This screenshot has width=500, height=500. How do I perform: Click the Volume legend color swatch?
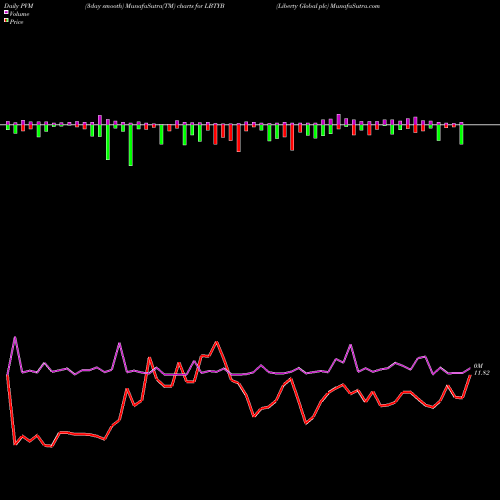(x=6, y=12)
